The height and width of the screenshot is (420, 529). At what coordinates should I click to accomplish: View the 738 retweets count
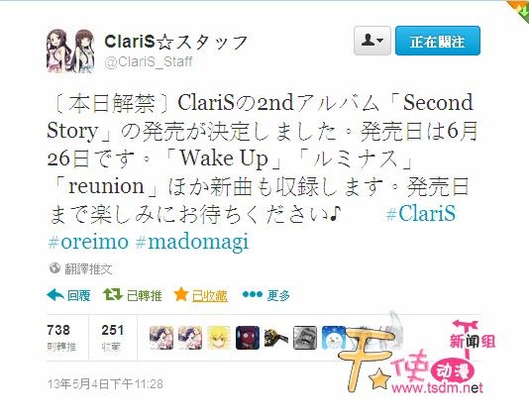[x=61, y=338]
